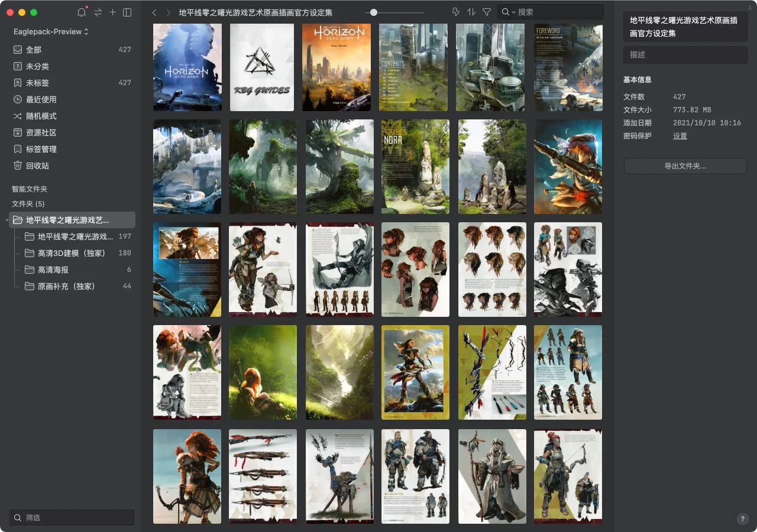Select the CONTENTS page thumbnail
Viewport: 757px width, 532px height.
[x=413, y=67]
